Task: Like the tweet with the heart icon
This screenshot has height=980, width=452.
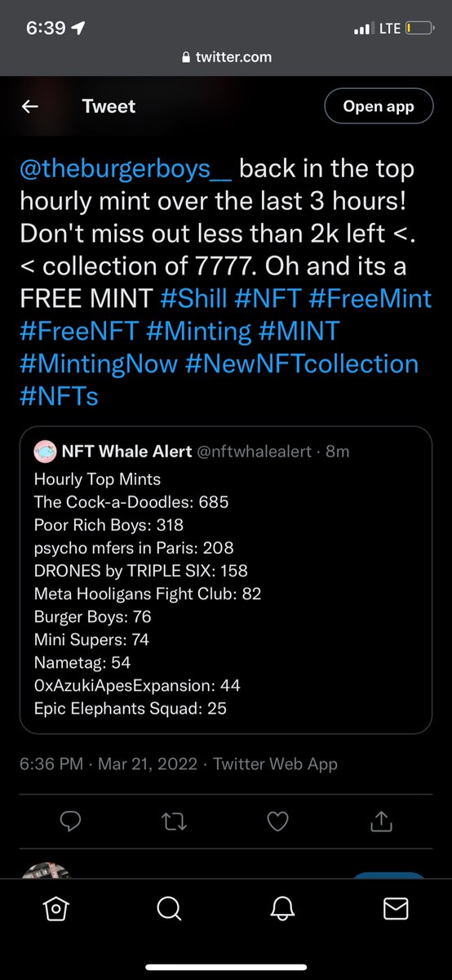Action: click(278, 821)
